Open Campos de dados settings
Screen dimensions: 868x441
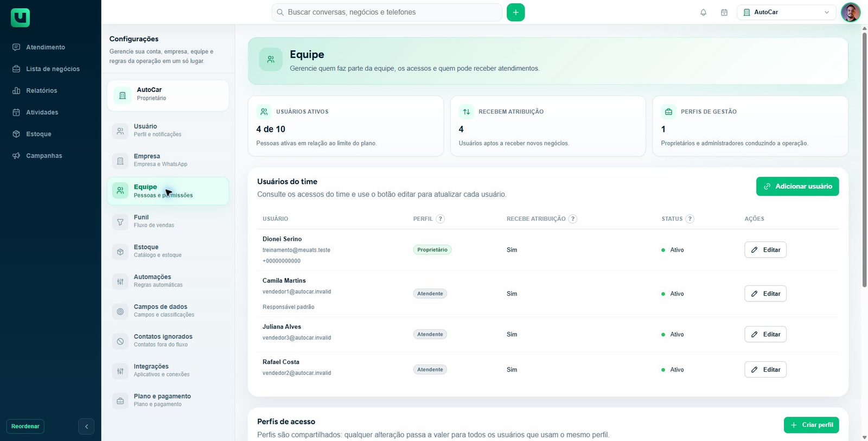coord(168,310)
